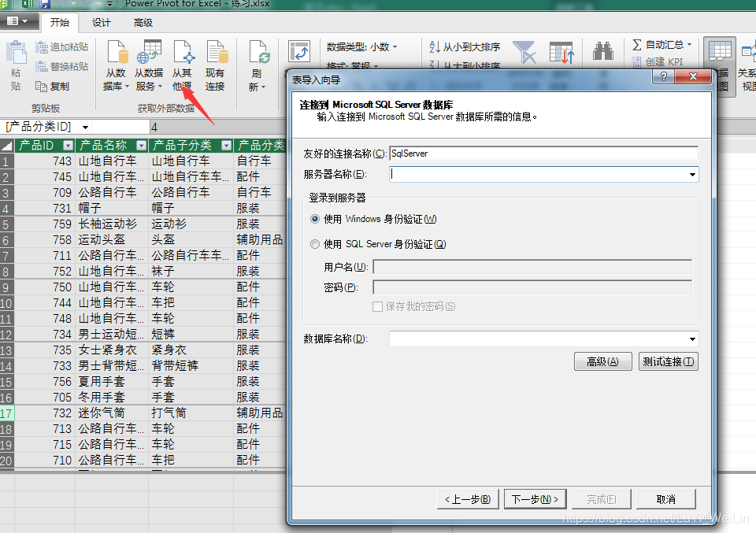Select the cell 帽子 in the 产品名称 column
The width and height of the screenshot is (756, 533).
coord(112,208)
